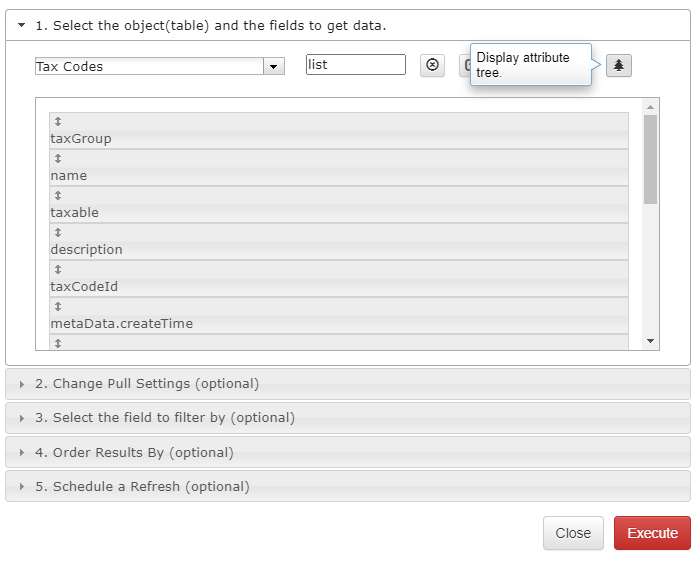This screenshot has width=700, height=562.
Task: Click the scrollbar down arrow in field list
Action: [650, 341]
